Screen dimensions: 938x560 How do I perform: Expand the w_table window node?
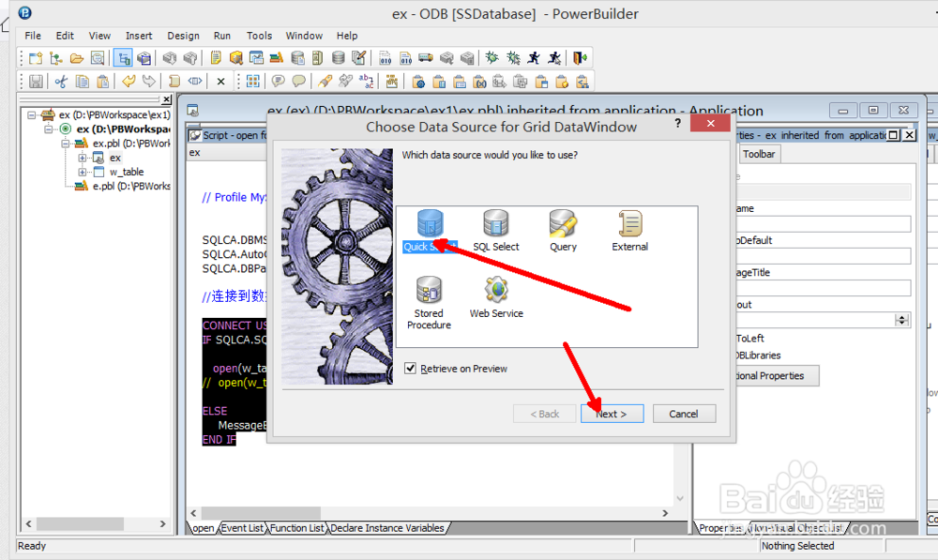pyautogui.click(x=82, y=173)
